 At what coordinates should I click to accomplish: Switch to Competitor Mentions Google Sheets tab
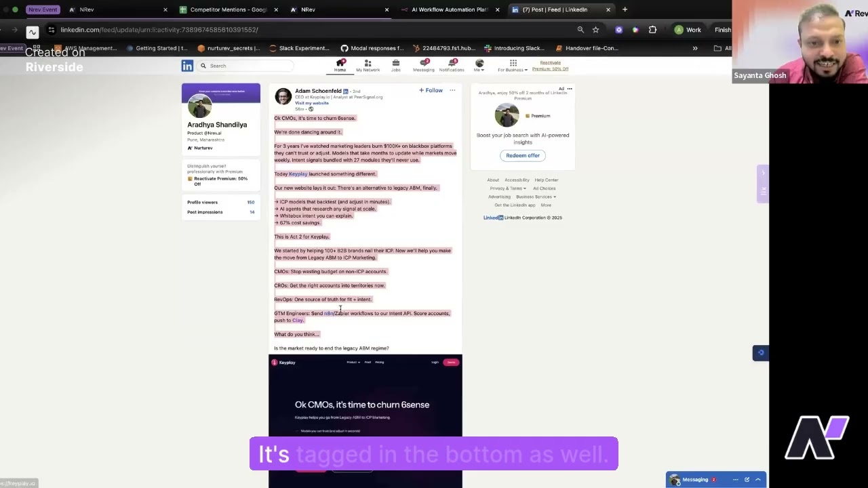228,9
